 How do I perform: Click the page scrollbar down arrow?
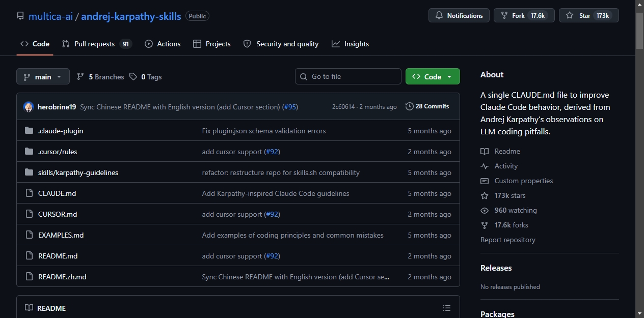coord(640,313)
